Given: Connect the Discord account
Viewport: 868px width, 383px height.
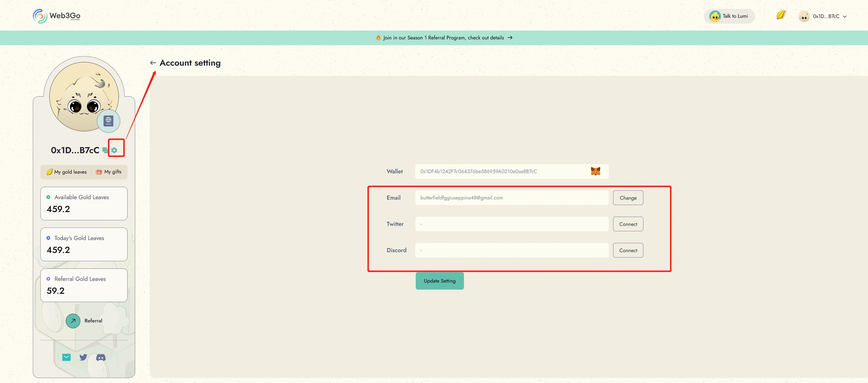Looking at the screenshot, I should click(x=628, y=250).
